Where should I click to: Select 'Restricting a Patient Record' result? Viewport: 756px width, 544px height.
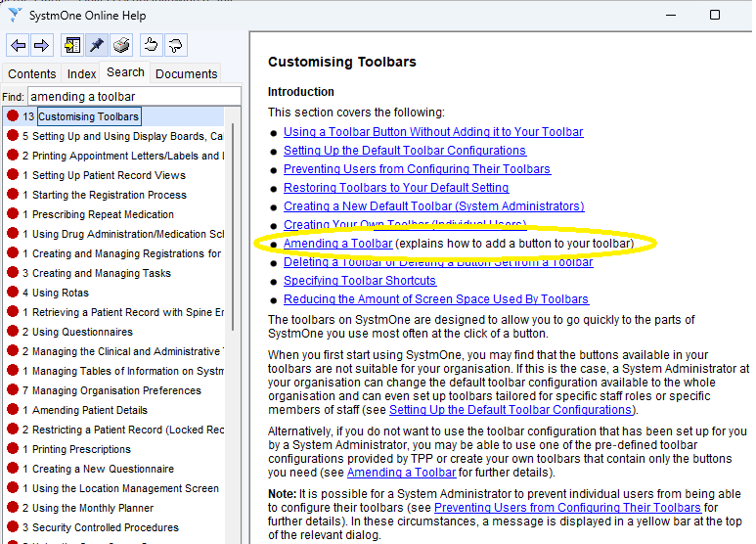(x=128, y=430)
